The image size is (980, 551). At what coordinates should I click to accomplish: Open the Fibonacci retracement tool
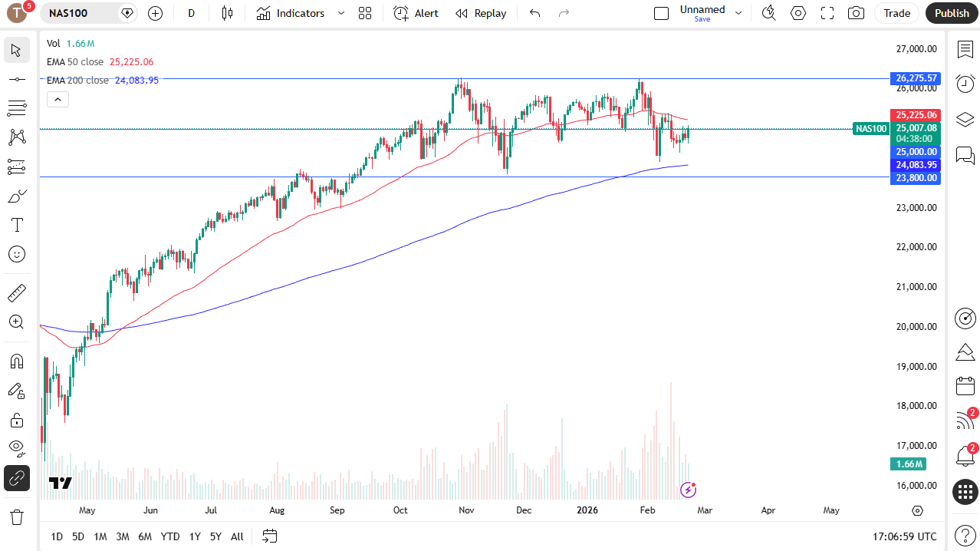[x=17, y=108]
